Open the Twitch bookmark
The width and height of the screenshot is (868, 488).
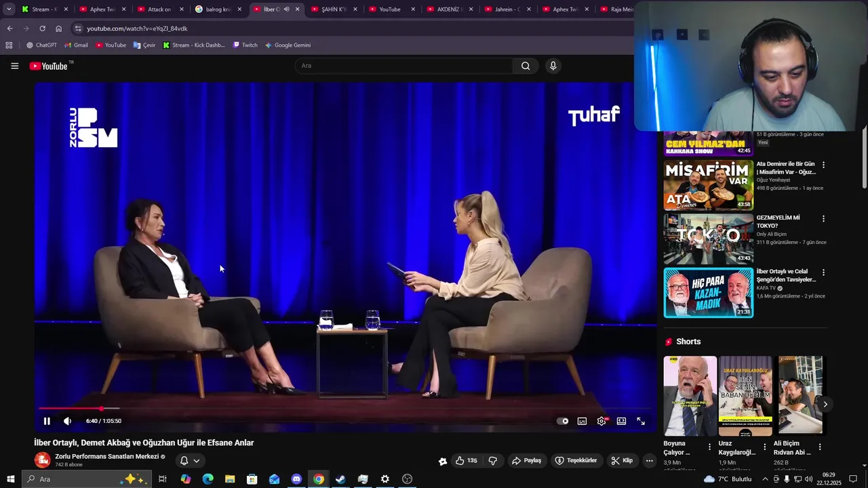pyautogui.click(x=245, y=45)
